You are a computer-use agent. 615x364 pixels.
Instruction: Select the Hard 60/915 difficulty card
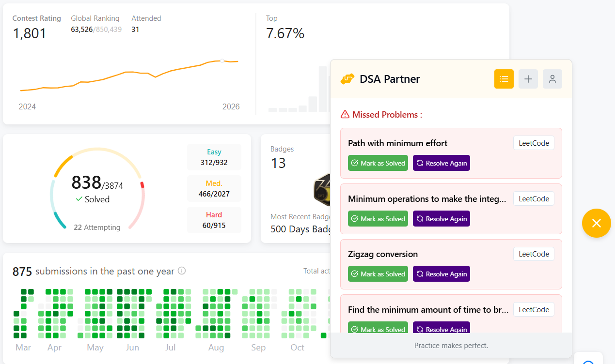[x=214, y=220]
